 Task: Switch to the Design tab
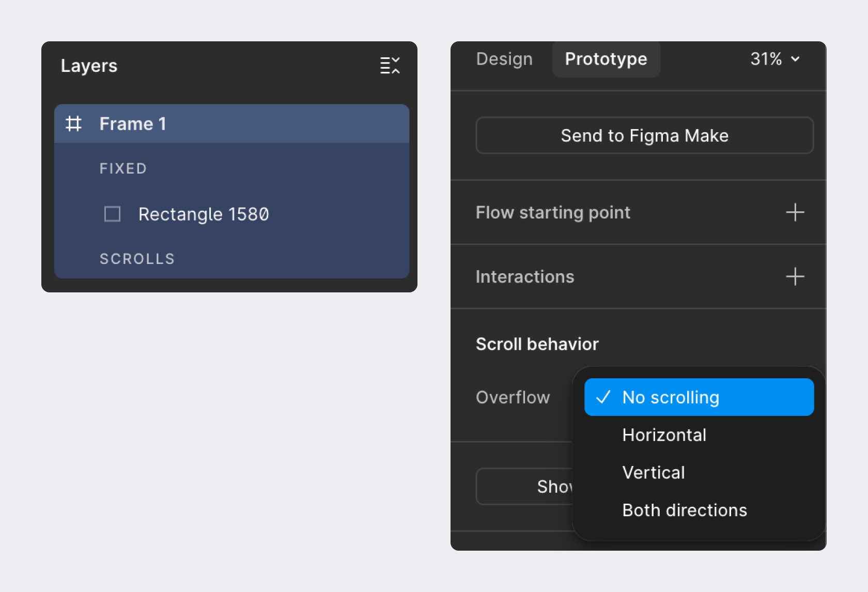[x=504, y=59]
